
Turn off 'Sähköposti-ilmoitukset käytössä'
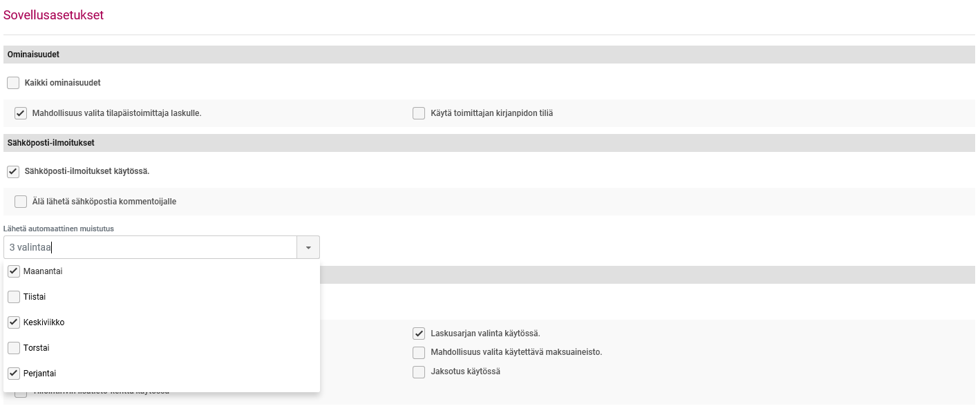[x=13, y=171]
